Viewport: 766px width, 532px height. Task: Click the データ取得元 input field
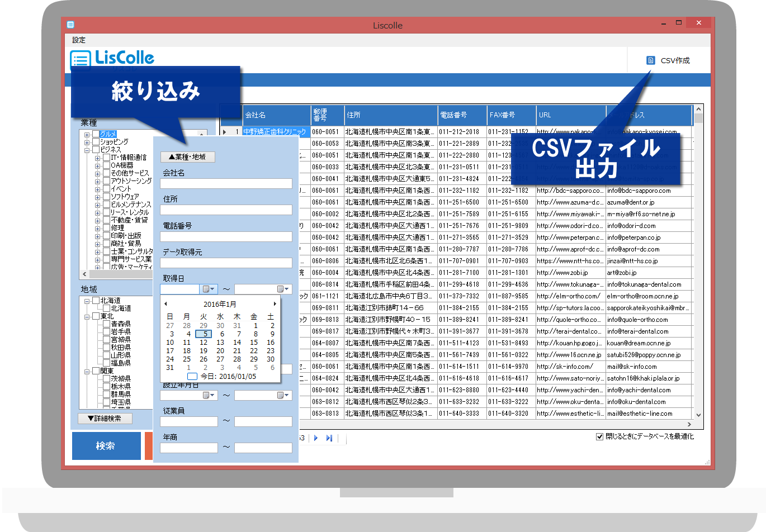(226, 263)
